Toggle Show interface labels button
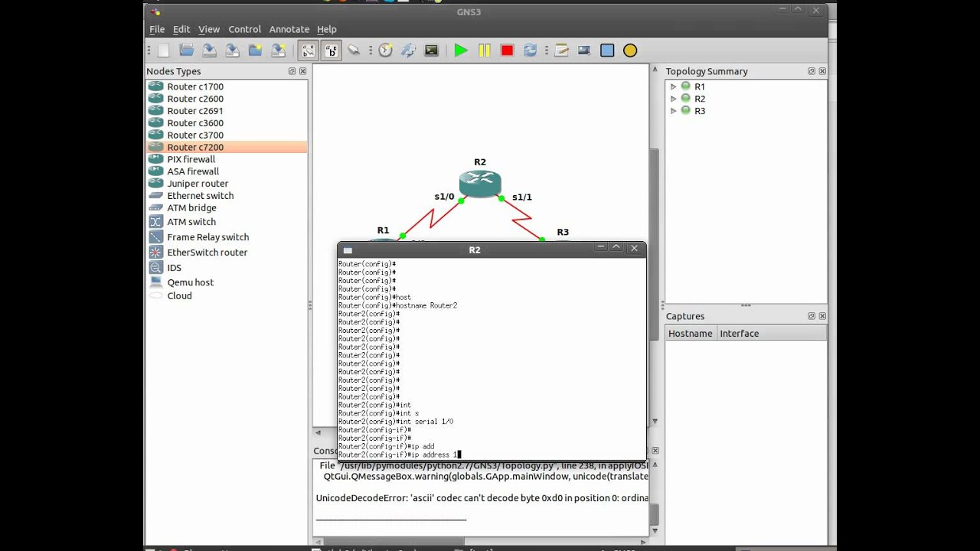 tap(308, 51)
